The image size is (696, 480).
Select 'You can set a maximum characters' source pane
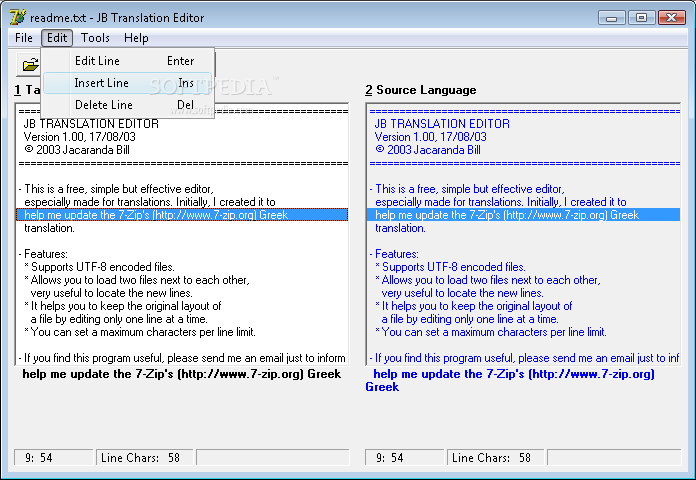(491, 332)
